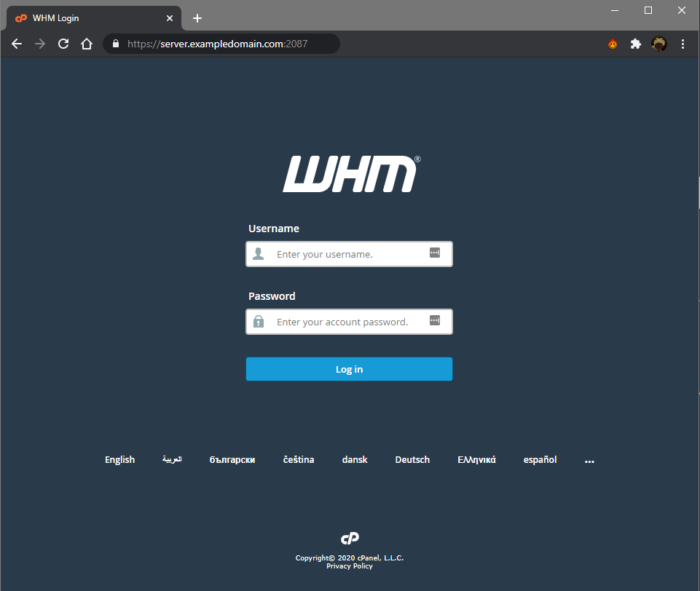Viewport: 700px width, 591px height.
Task: Click the Copyright 2020 cPanel text
Action: [x=350, y=558]
